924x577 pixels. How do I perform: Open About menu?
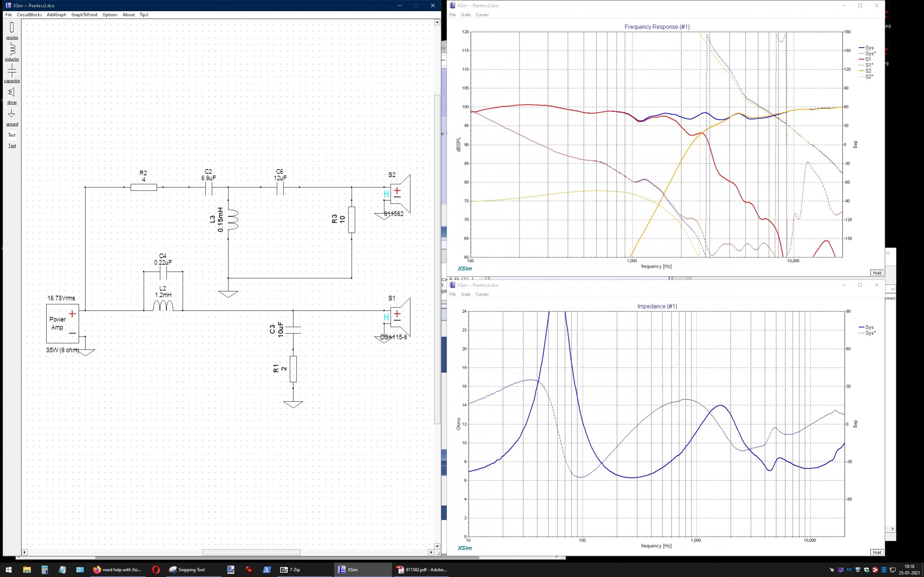(x=128, y=15)
